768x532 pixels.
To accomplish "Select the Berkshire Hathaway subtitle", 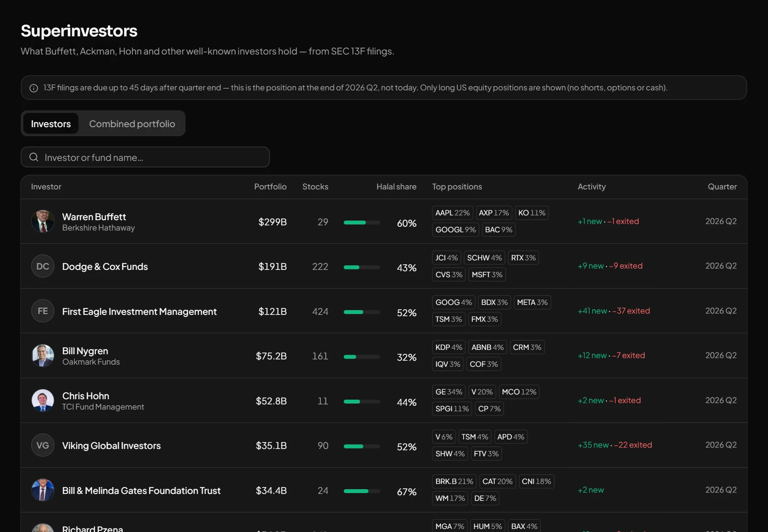I will [99, 228].
